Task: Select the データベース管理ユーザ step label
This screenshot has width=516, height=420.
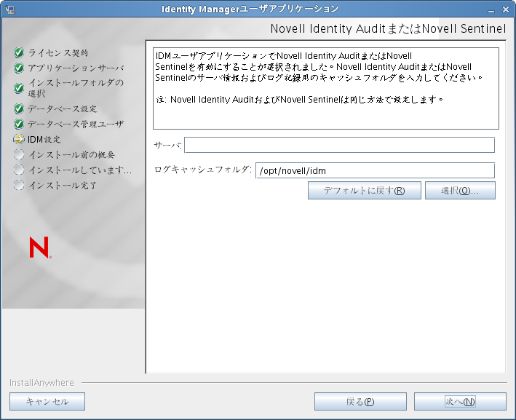Action: click(76, 124)
